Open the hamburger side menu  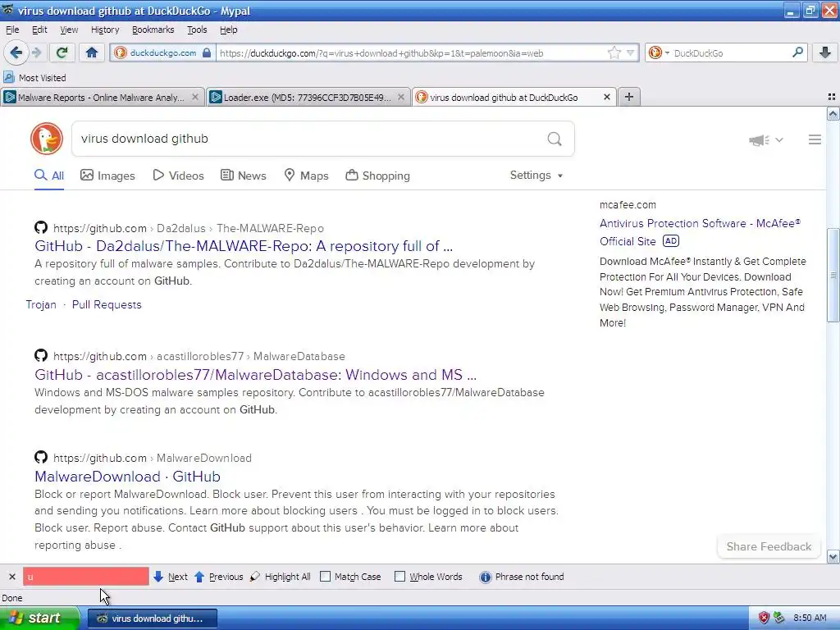pos(815,139)
